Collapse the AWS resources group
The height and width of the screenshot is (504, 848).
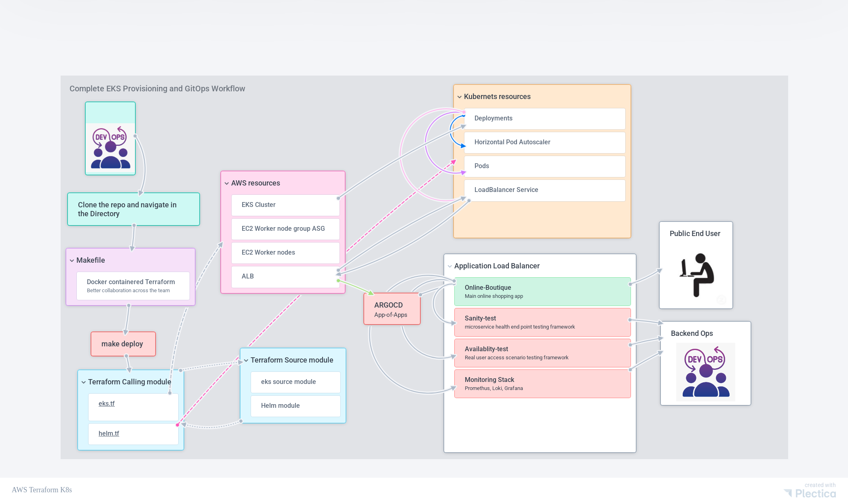pyautogui.click(x=227, y=183)
